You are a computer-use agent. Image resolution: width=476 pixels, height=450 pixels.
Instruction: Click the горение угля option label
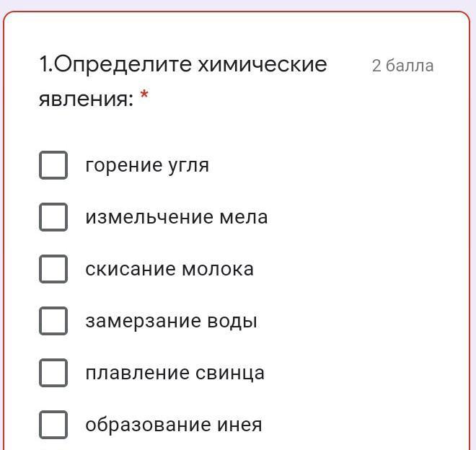[147, 166]
